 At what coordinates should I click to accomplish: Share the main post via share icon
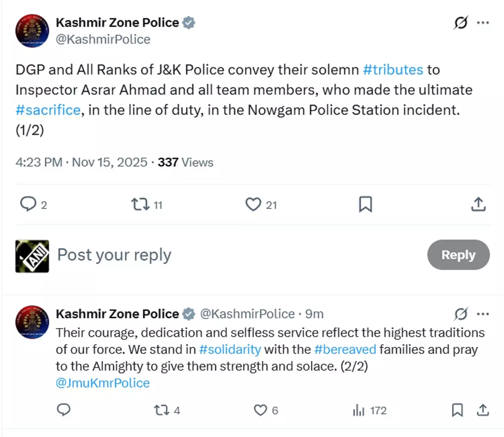coord(478,204)
